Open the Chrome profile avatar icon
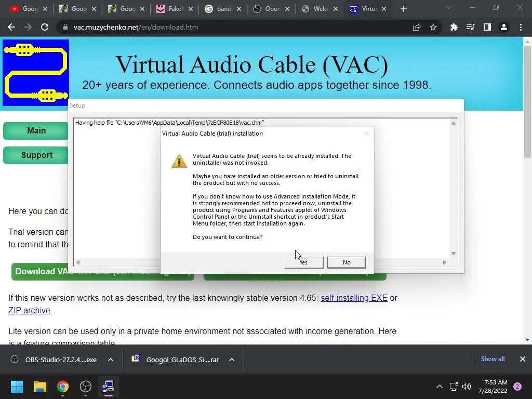Image resolution: width=532 pixels, height=399 pixels. click(504, 27)
